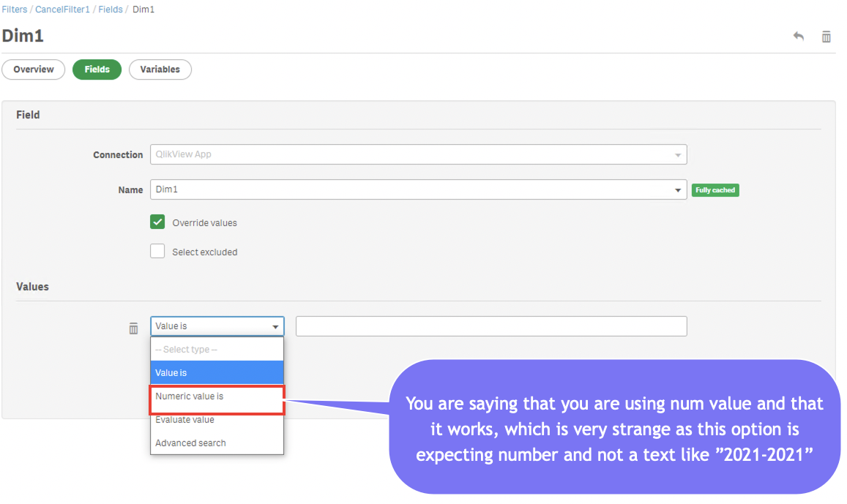Screen dimensions: 847x504
Task: Choose the Select type placeholder option
Action: coord(217,350)
